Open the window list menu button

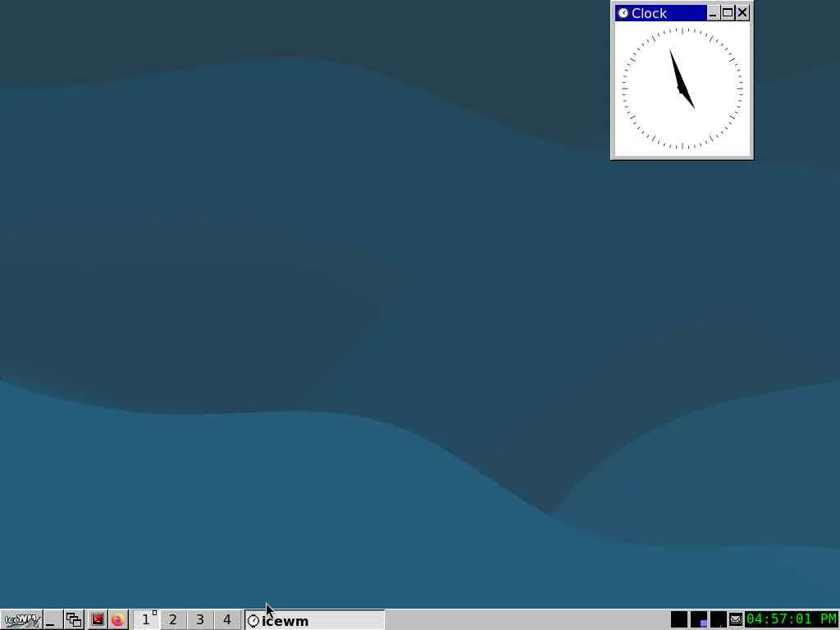[x=74, y=620]
